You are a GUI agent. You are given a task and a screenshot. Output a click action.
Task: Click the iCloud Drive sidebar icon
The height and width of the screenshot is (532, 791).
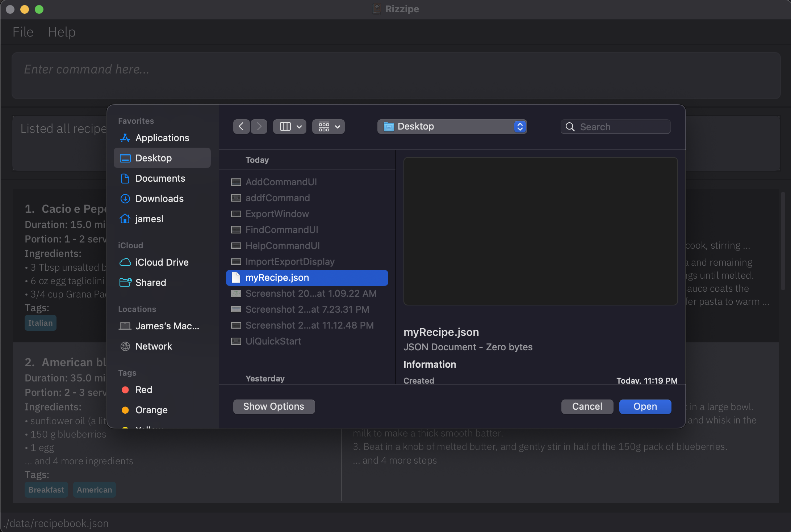coord(125,261)
